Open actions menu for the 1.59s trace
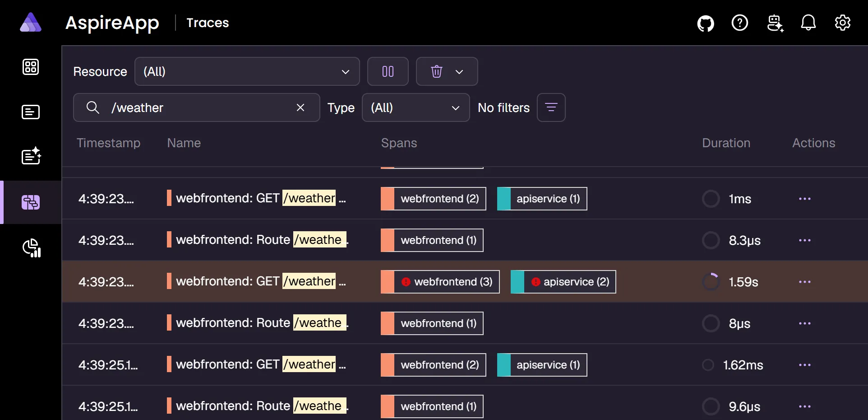The width and height of the screenshot is (868, 420). [805, 282]
